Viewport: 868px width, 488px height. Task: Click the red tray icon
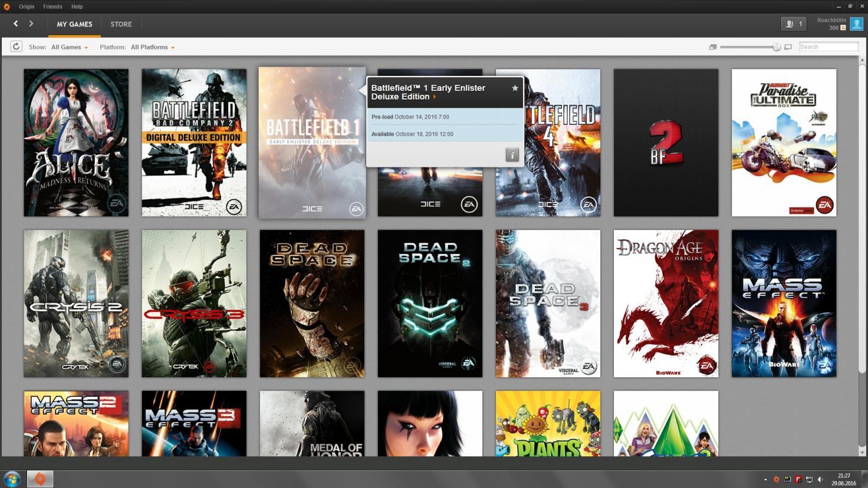(x=798, y=480)
